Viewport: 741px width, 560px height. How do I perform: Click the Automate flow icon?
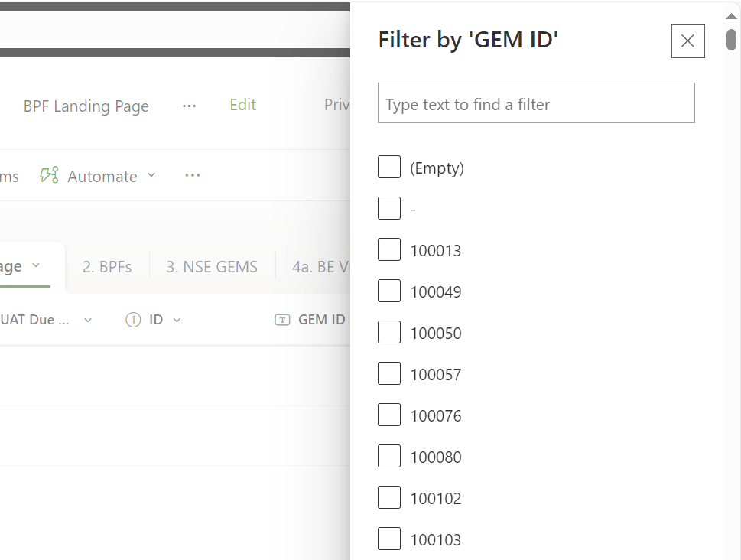pos(49,175)
